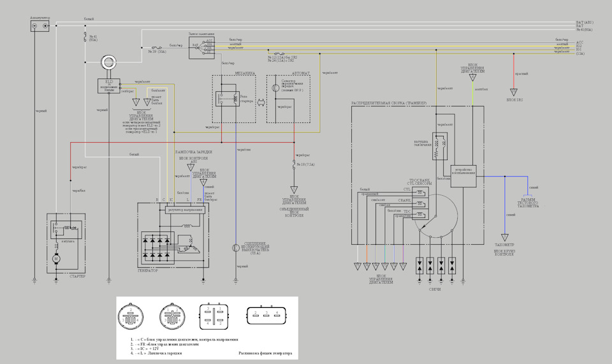Click the four-pin square connector pinout
Viewport: 612px width, 364px height.
pyautogui.click(x=214, y=316)
